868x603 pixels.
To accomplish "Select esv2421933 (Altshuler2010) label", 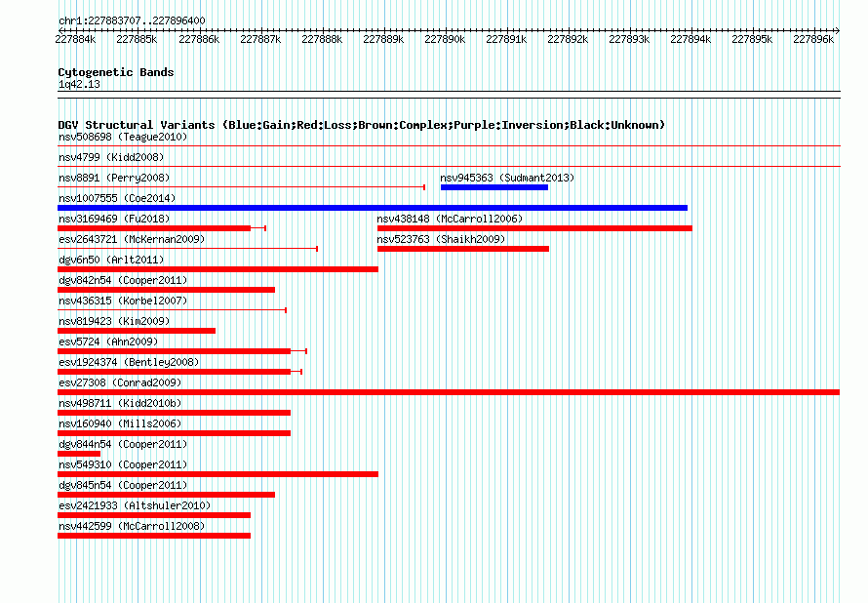I will [135, 505].
